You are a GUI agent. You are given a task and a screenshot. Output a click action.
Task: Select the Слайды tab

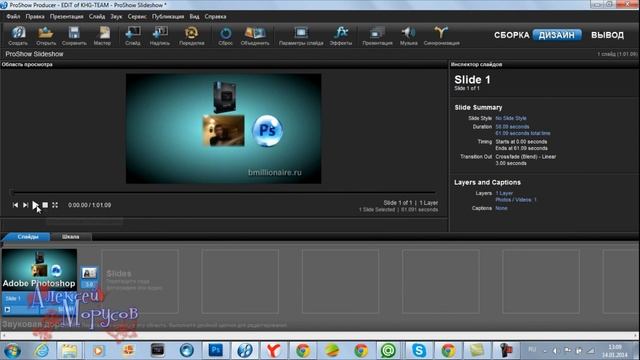(x=28, y=237)
